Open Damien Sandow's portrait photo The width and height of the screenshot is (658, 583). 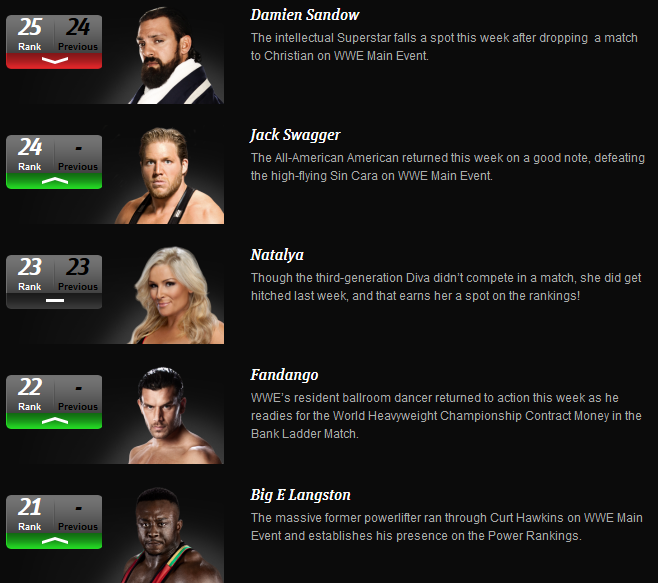point(175,55)
